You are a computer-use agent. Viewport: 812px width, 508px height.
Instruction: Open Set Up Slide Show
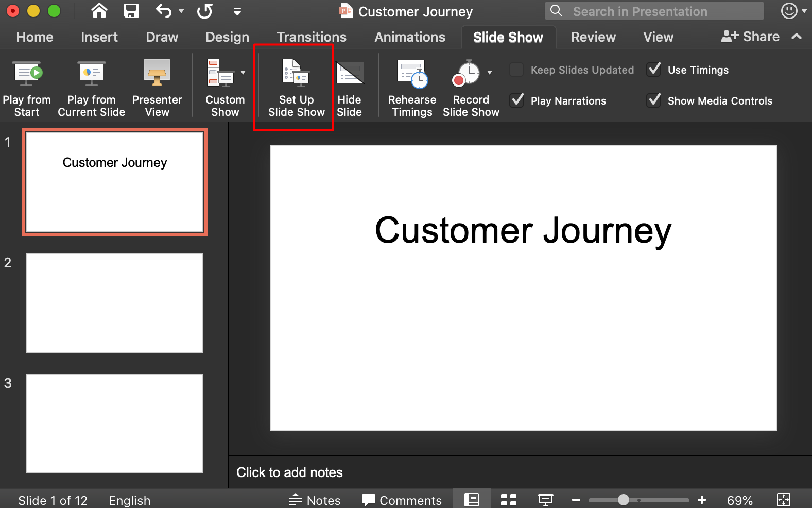[x=297, y=89]
